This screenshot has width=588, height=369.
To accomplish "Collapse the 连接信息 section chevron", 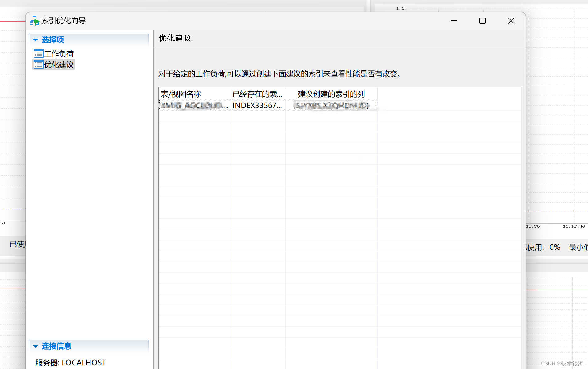I will (35, 346).
